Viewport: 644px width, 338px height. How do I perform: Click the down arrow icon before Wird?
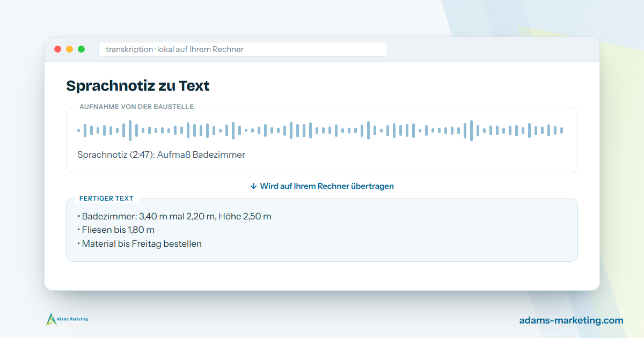click(x=253, y=186)
